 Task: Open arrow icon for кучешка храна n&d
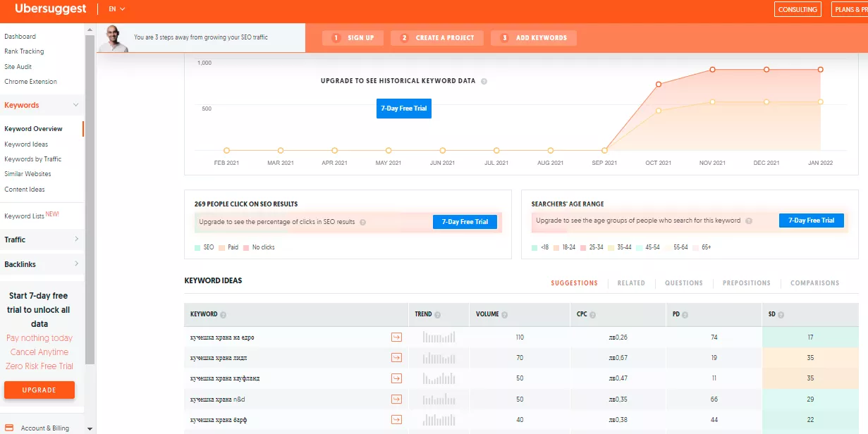click(x=396, y=399)
